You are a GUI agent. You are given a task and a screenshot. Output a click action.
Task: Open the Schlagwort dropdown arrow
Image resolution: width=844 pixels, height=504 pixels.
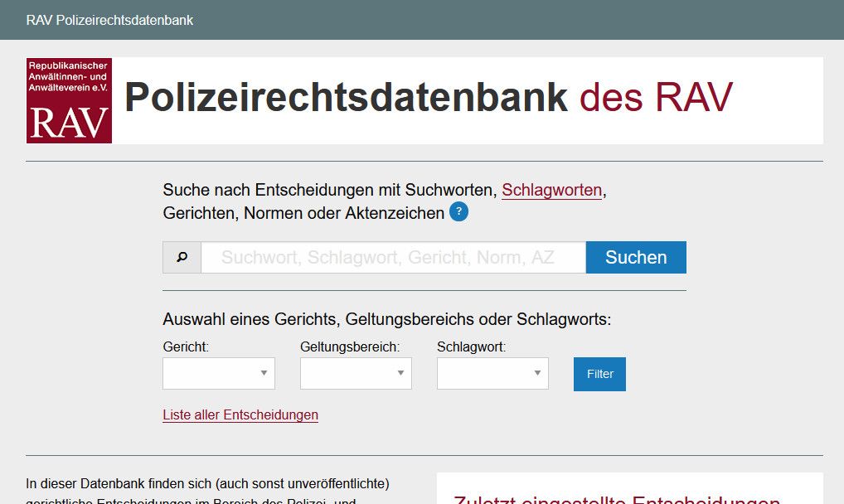[x=539, y=373]
